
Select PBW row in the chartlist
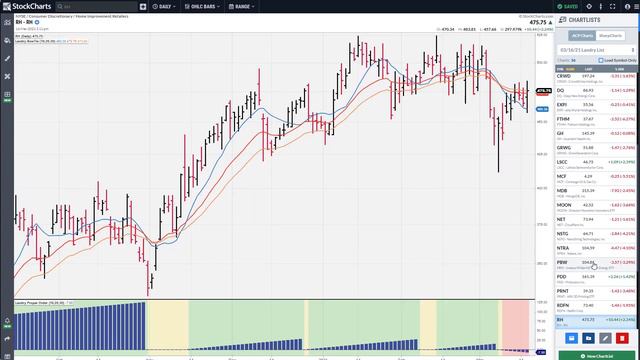596,264
